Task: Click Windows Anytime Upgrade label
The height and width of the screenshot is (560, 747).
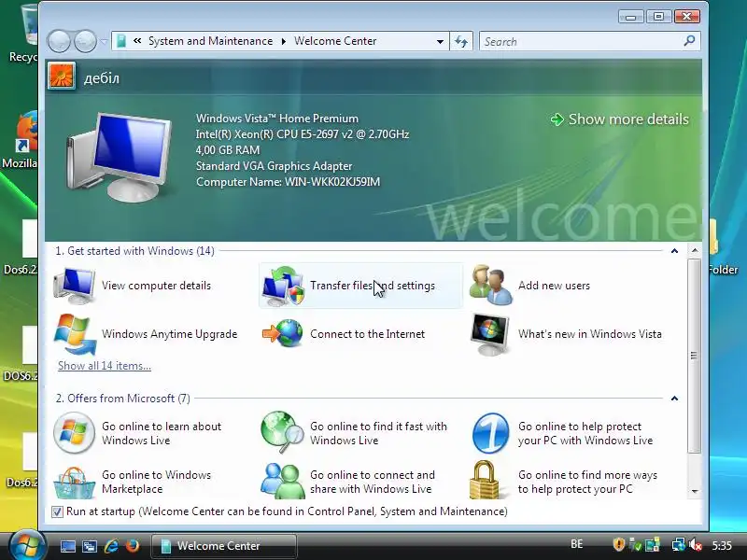Action: [x=170, y=334]
